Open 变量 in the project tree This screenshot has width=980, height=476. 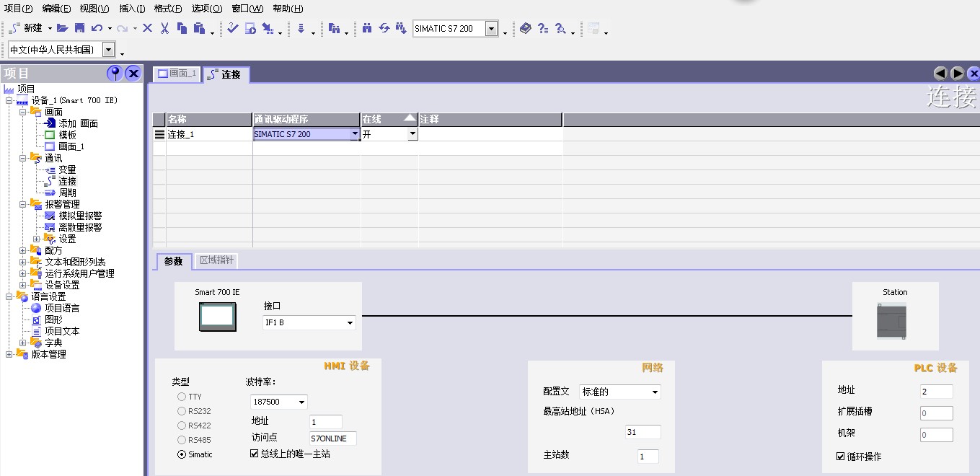[67, 169]
